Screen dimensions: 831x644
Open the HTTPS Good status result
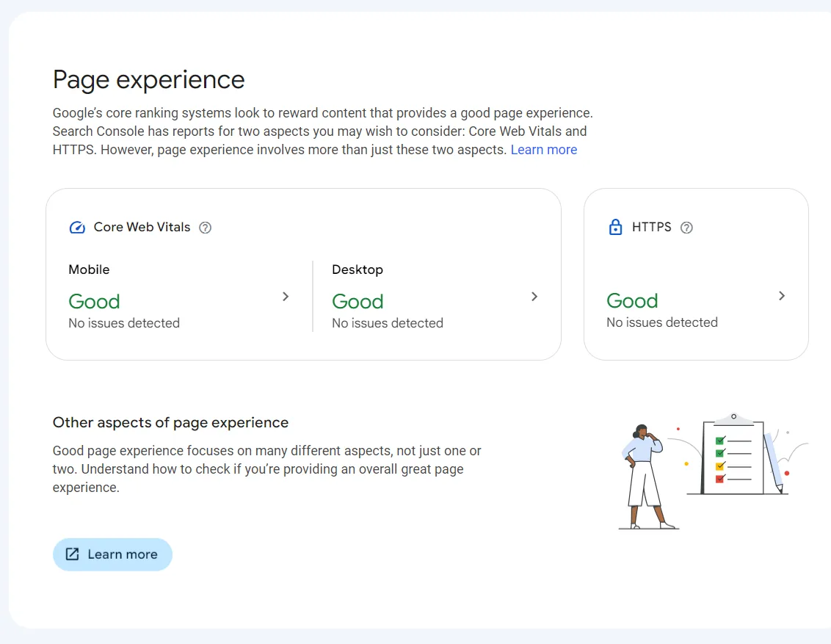pyautogui.click(x=632, y=301)
